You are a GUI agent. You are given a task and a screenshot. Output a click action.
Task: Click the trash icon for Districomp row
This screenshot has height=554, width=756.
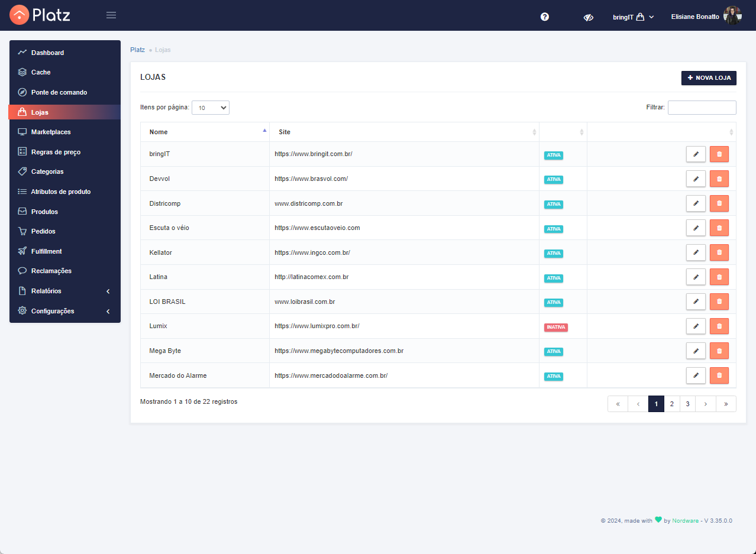719,203
